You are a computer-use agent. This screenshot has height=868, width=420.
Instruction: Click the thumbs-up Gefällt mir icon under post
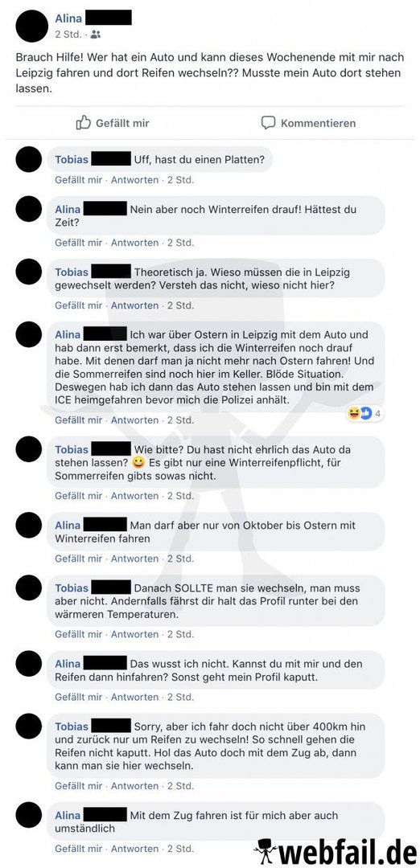83,122
